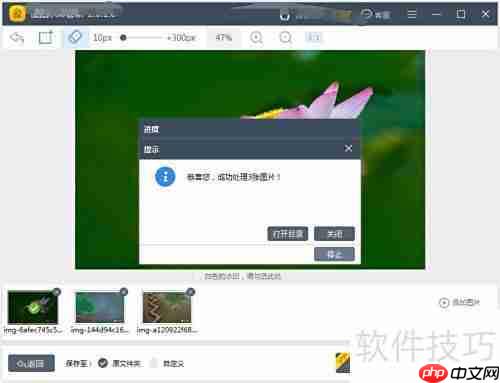The height and width of the screenshot is (383, 500).
Task: Click the success message text in the dialog
Action: [233, 177]
